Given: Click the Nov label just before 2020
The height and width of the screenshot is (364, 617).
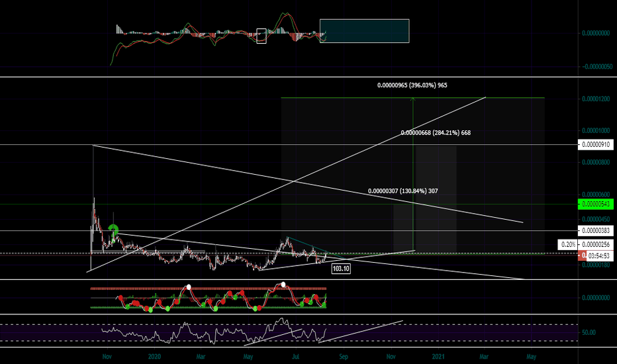Looking at the screenshot, I should click(107, 357).
